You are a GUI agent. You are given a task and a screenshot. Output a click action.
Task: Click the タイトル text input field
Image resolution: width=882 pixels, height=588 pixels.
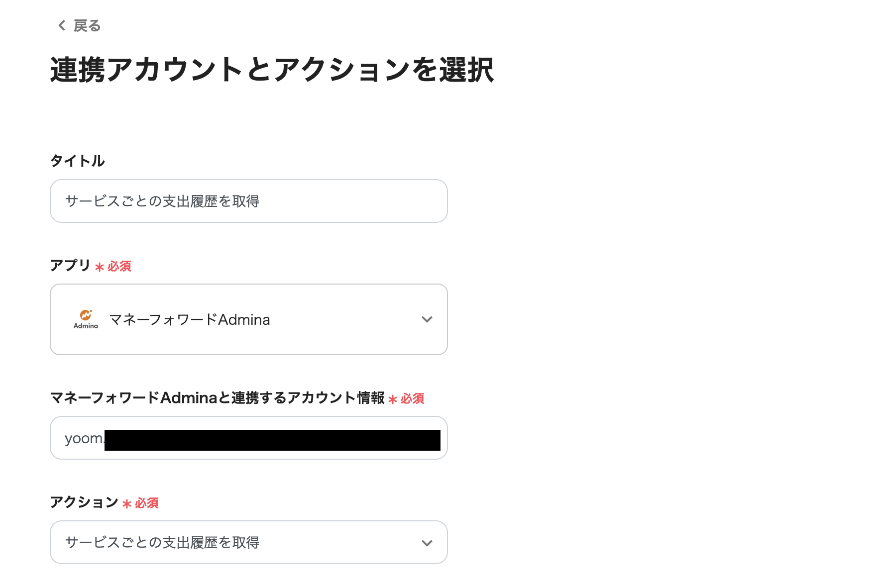[x=249, y=201]
